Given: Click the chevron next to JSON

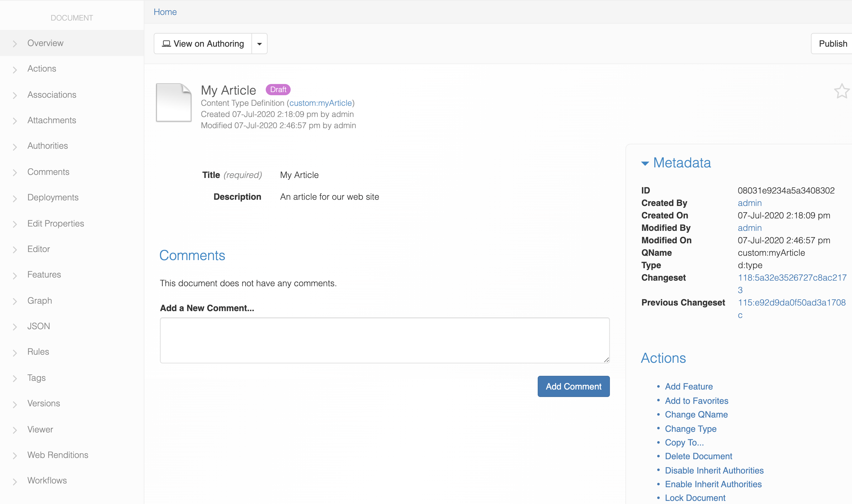Looking at the screenshot, I should (x=15, y=327).
